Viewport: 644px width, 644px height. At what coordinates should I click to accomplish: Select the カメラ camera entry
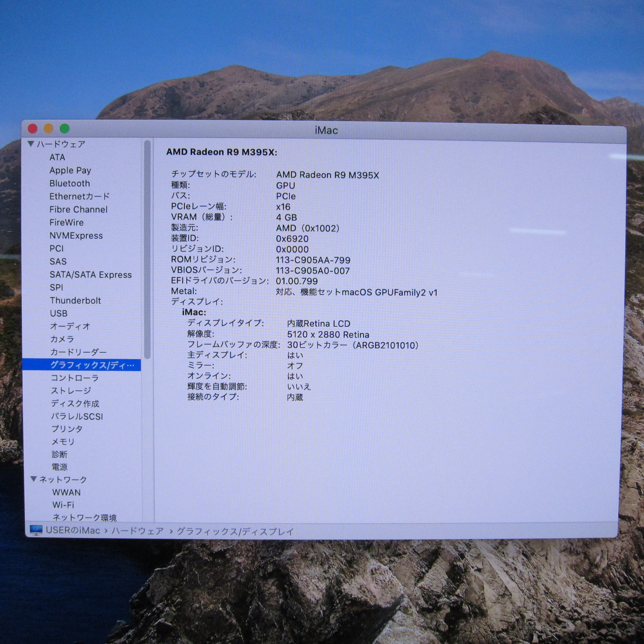click(62, 339)
